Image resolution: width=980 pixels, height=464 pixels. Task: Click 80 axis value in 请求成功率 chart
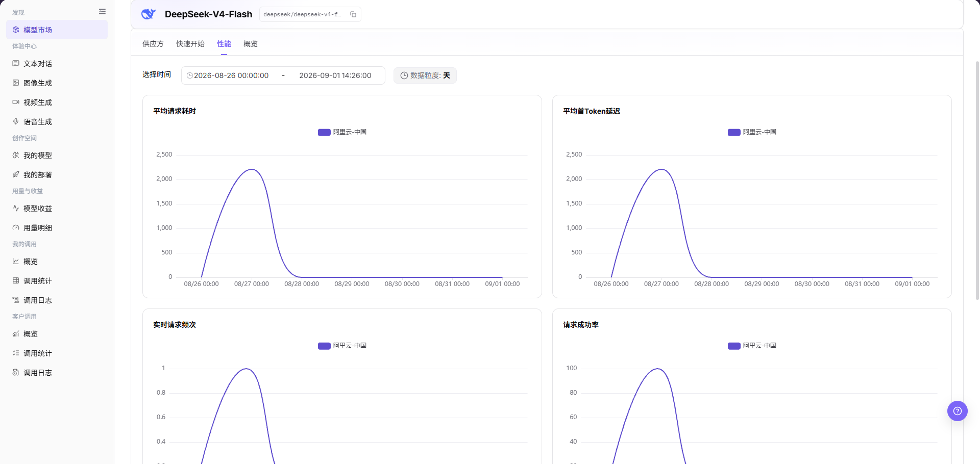(x=573, y=393)
